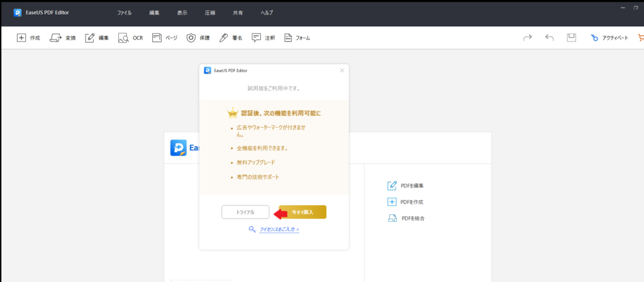Close the trial version dialog

coord(342,70)
